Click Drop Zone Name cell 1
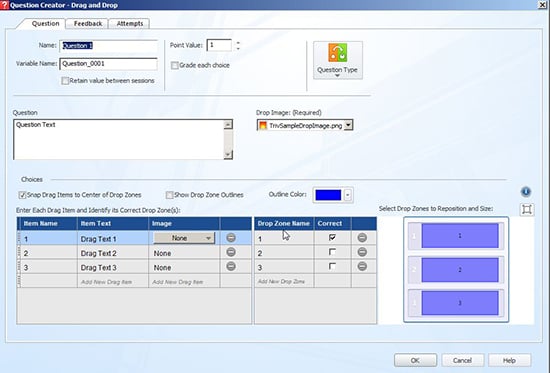 [284, 239]
